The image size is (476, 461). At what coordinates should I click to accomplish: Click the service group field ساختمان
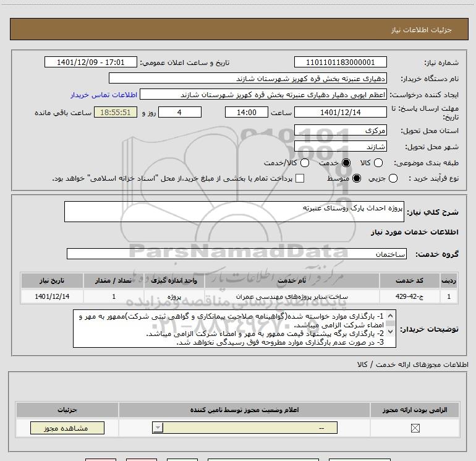point(237,254)
